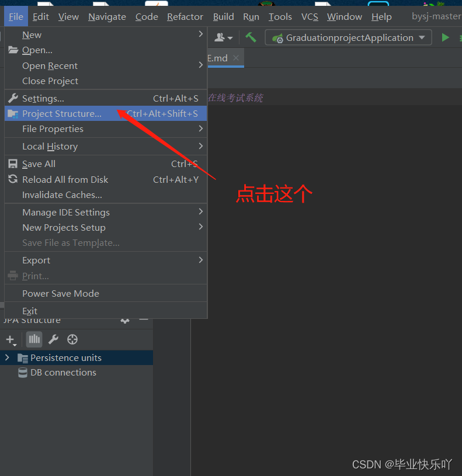The image size is (462, 476).
Task: Click the Save All floppy icon
Action: (13, 164)
